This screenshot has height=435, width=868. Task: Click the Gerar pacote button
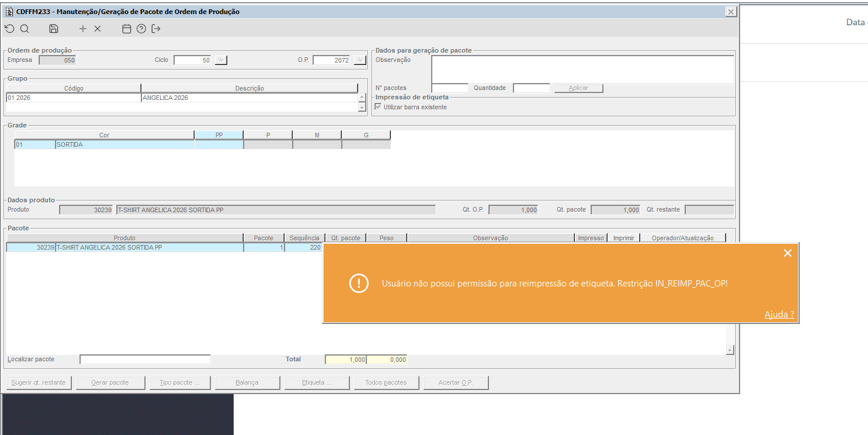(110, 382)
